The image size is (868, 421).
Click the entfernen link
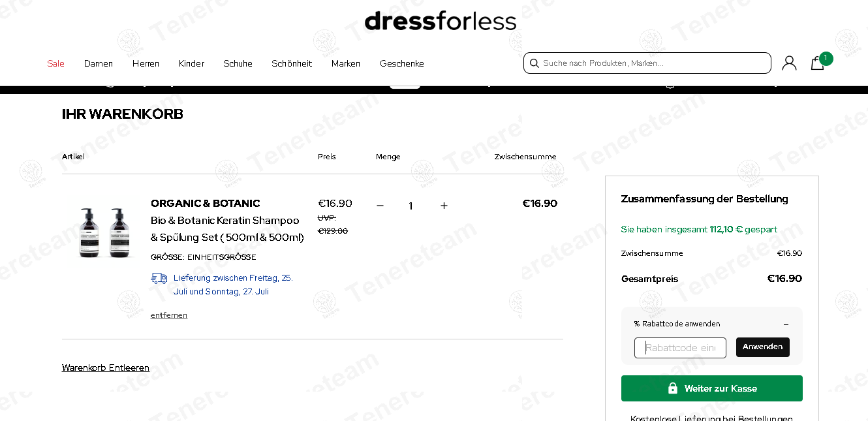tap(169, 315)
